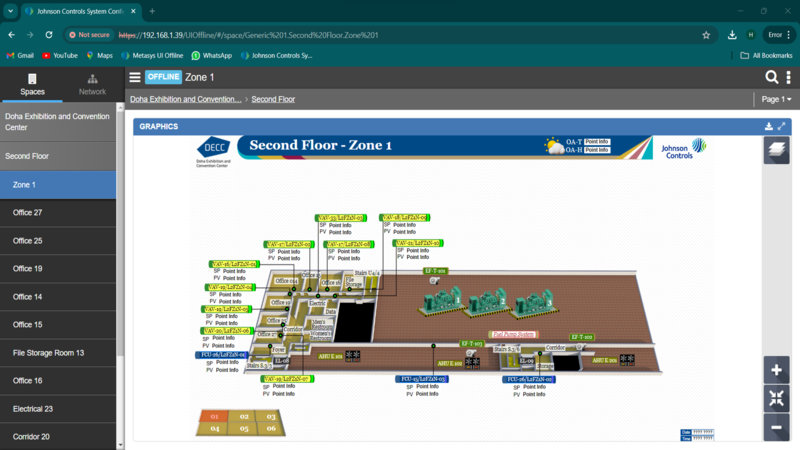Zoom out of the floor graphic
The image size is (800, 450).
pos(776,427)
